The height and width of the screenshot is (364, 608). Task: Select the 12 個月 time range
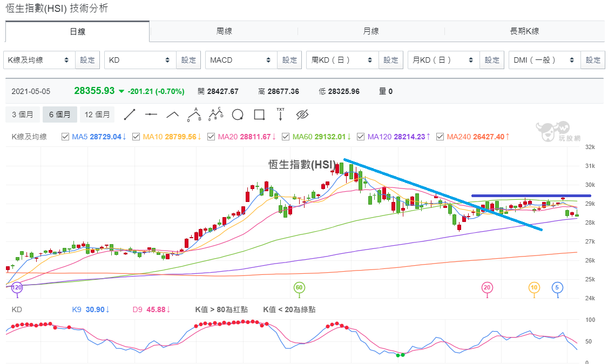click(x=97, y=114)
